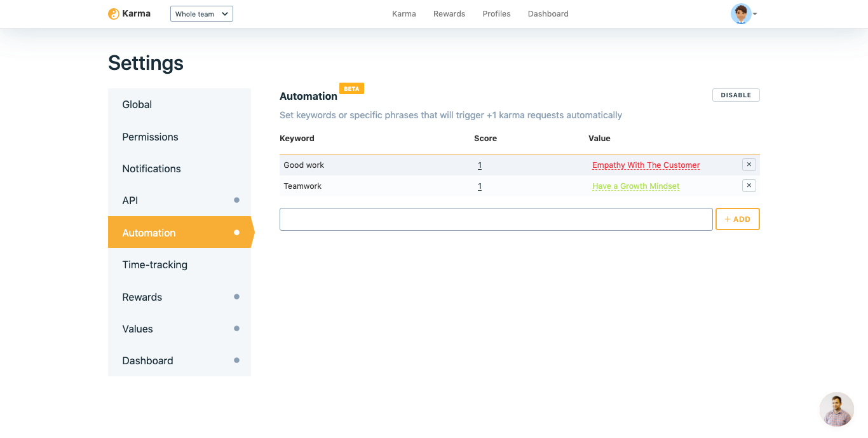
Task: Edit the score of Good work
Action: point(480,165)
